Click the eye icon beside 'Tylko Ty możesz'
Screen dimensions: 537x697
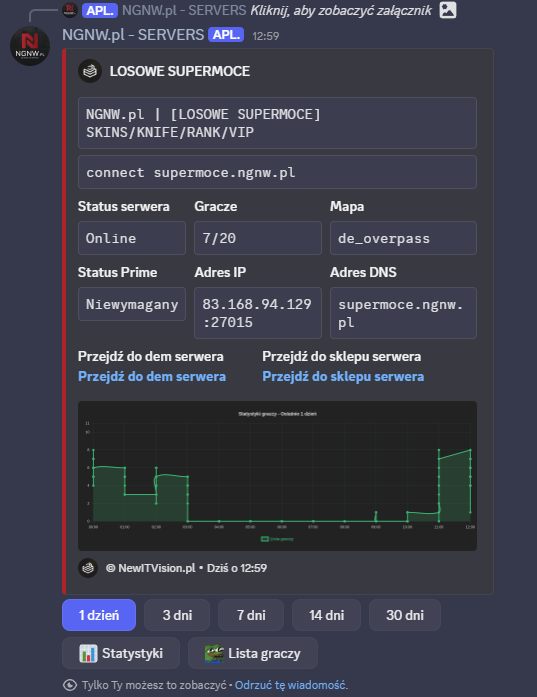click(70, 685)
